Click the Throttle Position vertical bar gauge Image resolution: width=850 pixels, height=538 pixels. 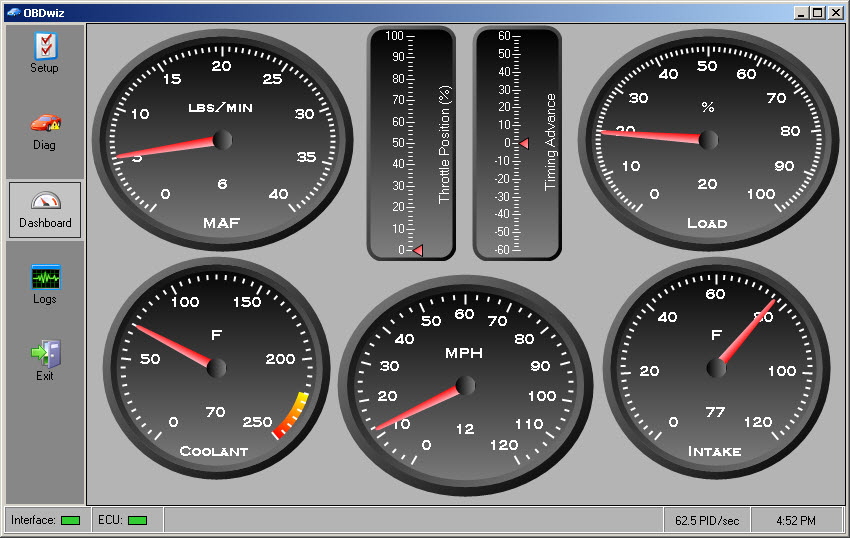pyautogui.click(x=411, y=143)
